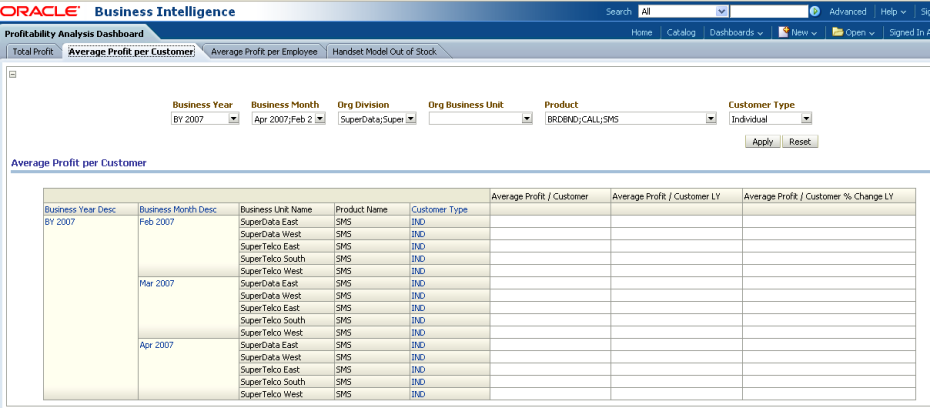The image size is (930, 408).
Task: Click IND in Mar 2007 SuperTelco South row
Action: [418, 320]
